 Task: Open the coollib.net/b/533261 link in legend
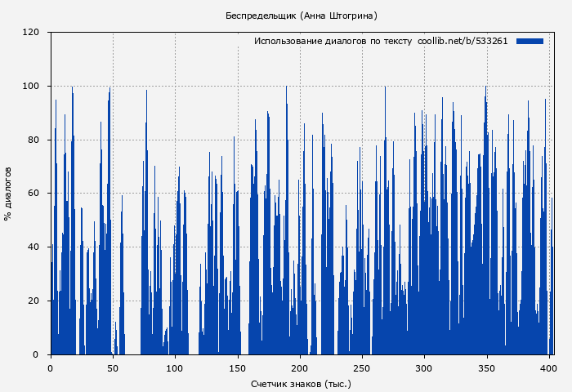(463, 41)
